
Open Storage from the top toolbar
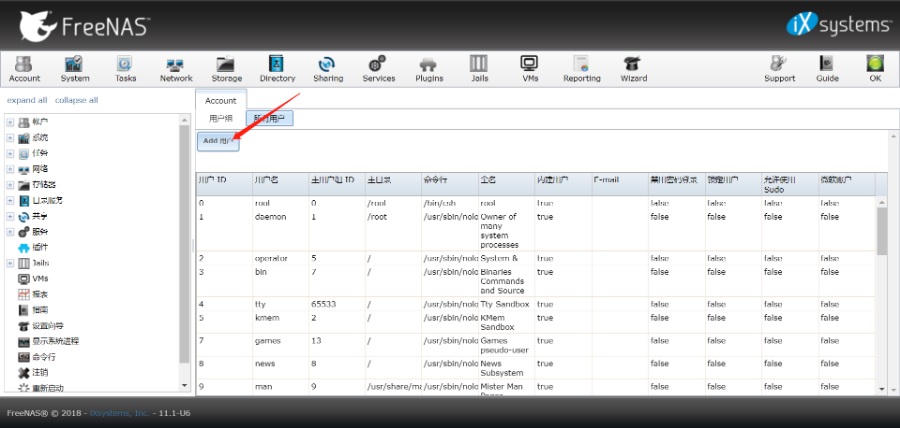coord(226,69)
